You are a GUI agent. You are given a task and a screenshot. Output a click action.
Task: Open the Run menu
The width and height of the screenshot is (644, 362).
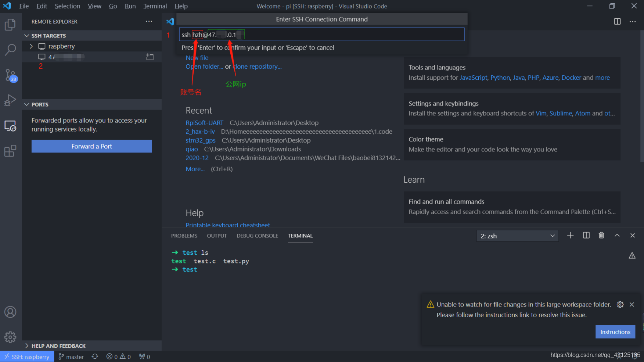130,6
